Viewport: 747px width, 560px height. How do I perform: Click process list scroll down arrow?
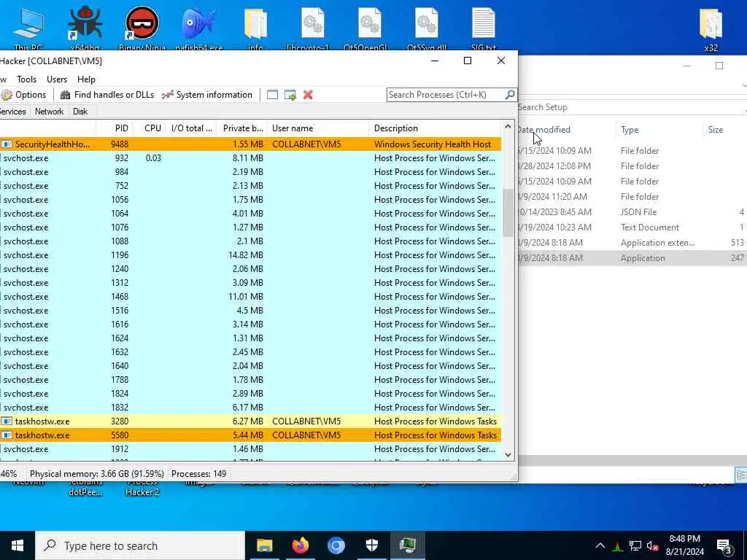[508, 455]
